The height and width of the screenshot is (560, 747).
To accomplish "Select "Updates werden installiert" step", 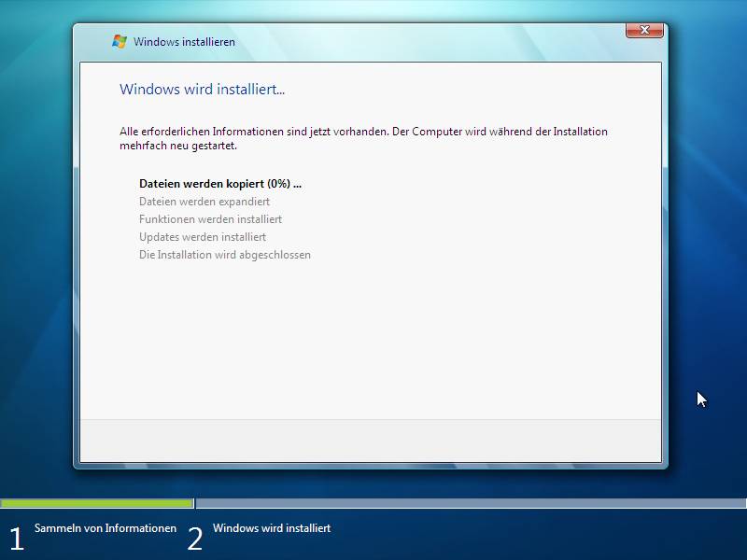I will pos(203,237).
